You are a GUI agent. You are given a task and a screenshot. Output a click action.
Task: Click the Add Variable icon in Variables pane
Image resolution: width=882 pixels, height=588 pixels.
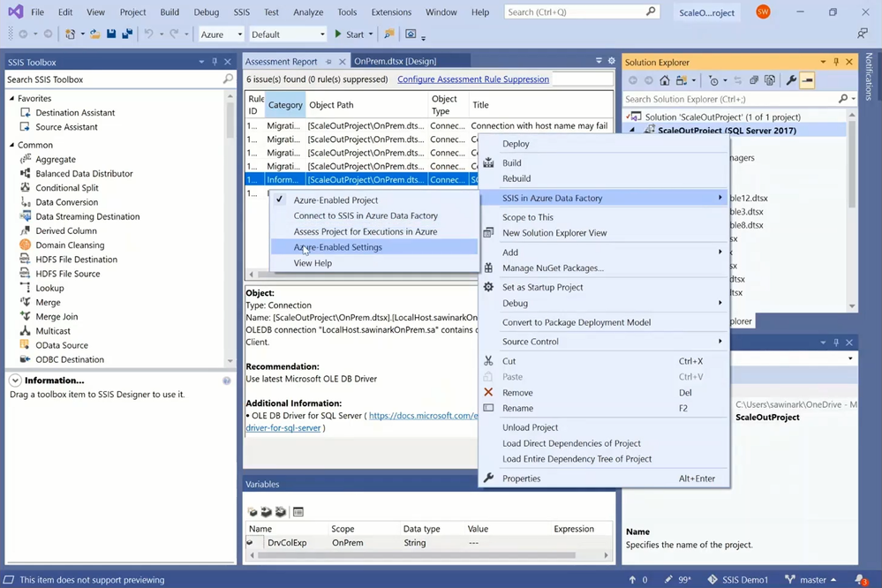(253, 511)
